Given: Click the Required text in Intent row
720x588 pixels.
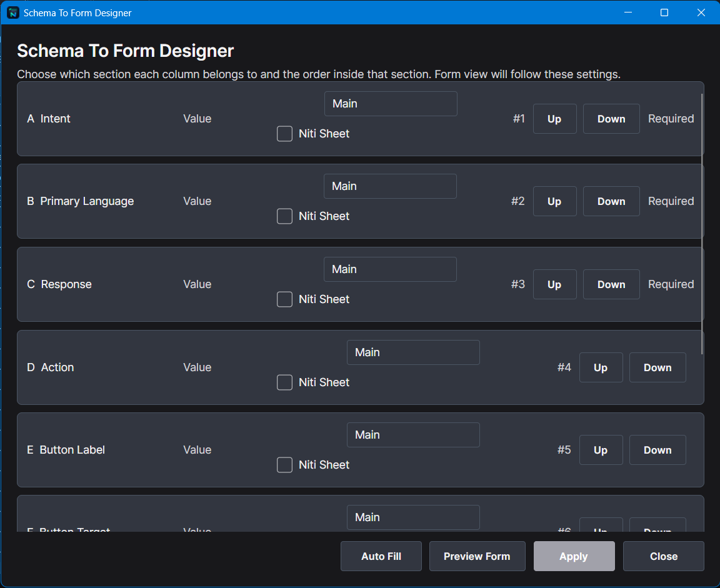Looking at the screenshot, I should point(671,119).
